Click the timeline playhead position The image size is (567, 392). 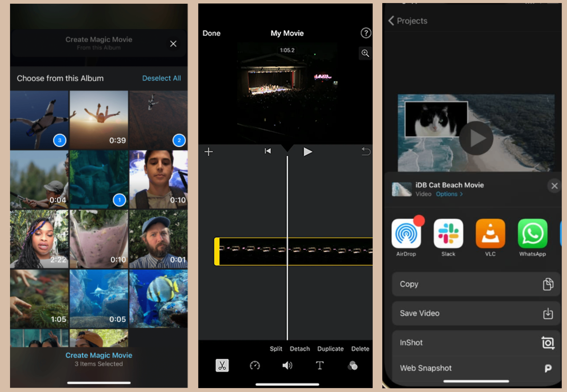(x=287, y=251)
